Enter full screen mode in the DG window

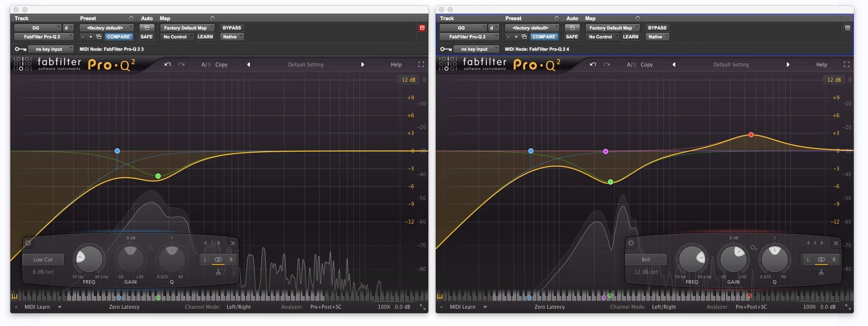click(x=421, y=65)
